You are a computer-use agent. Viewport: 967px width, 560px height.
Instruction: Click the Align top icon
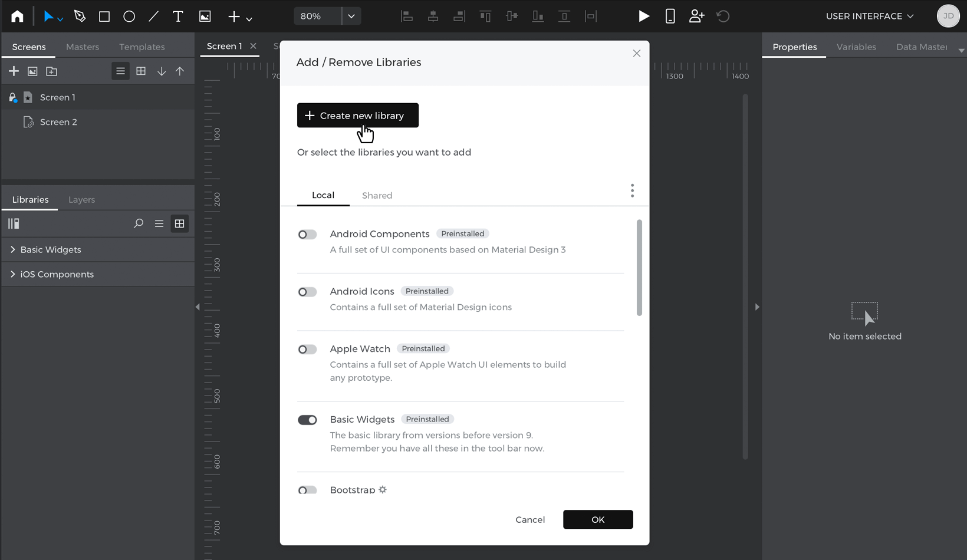(485, 17)
